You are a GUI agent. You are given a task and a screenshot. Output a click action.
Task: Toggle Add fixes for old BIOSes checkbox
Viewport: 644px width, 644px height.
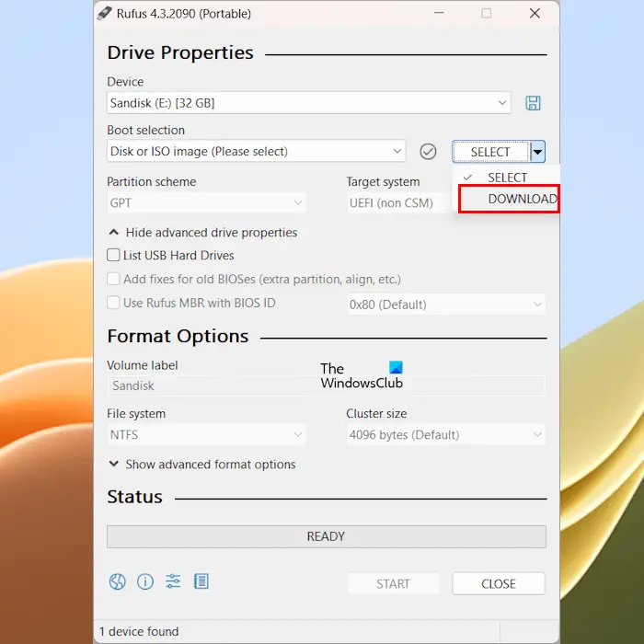[113, 279]
